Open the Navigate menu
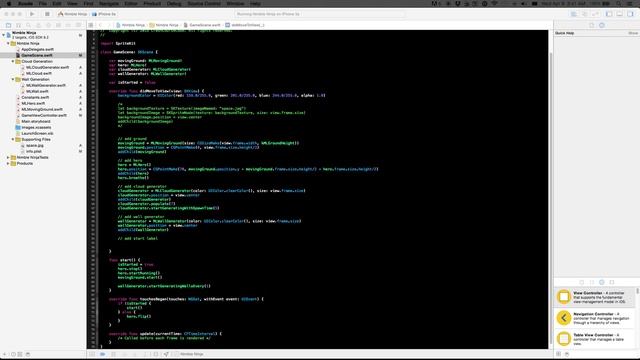Viewport: 640px width, 360px height. (x=109, y=3)
